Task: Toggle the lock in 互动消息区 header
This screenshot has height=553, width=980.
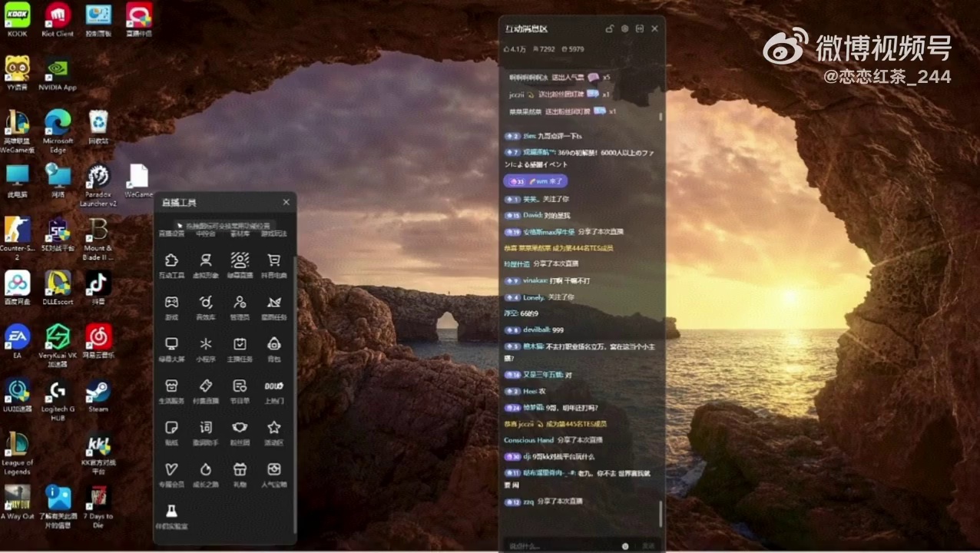Action: 610,28
